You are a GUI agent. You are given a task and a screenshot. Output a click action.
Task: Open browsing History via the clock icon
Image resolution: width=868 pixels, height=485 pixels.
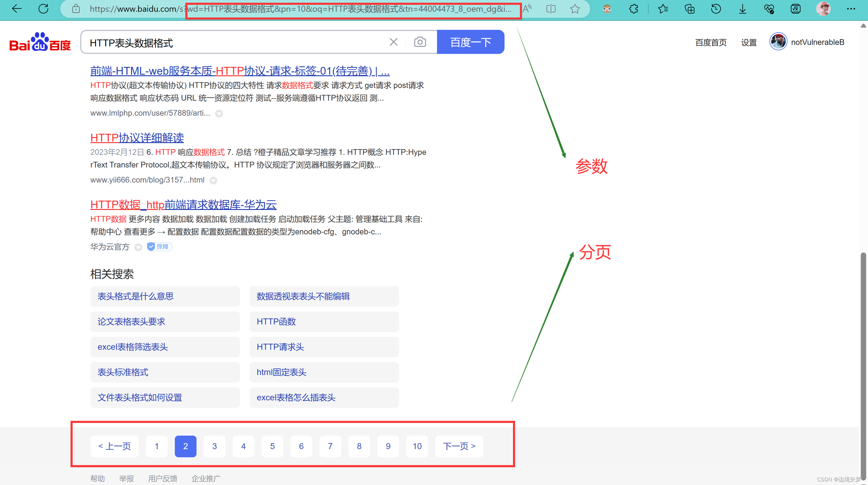click(x=716, y=9)
